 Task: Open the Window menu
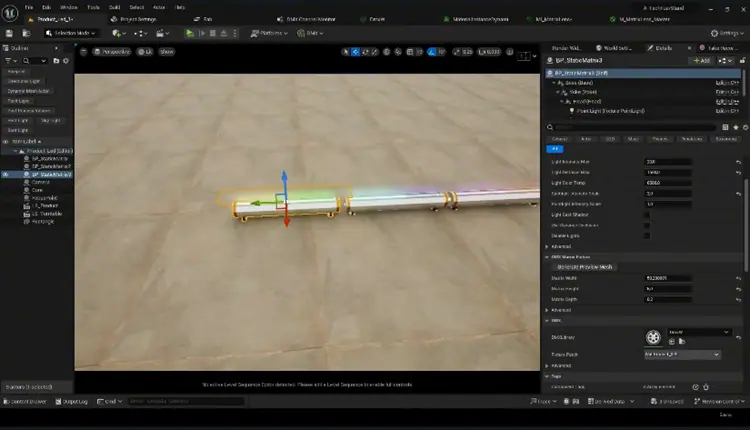pos(69,7)
